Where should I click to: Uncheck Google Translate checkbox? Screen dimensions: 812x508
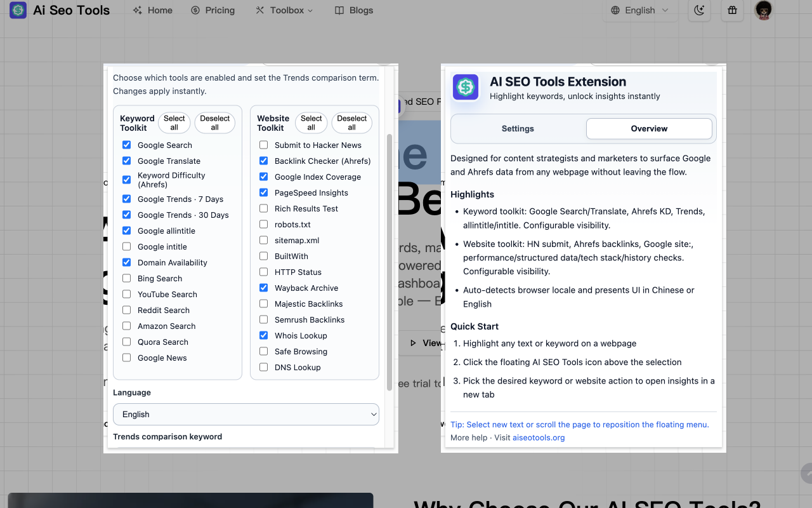click(x=127, y=161)
